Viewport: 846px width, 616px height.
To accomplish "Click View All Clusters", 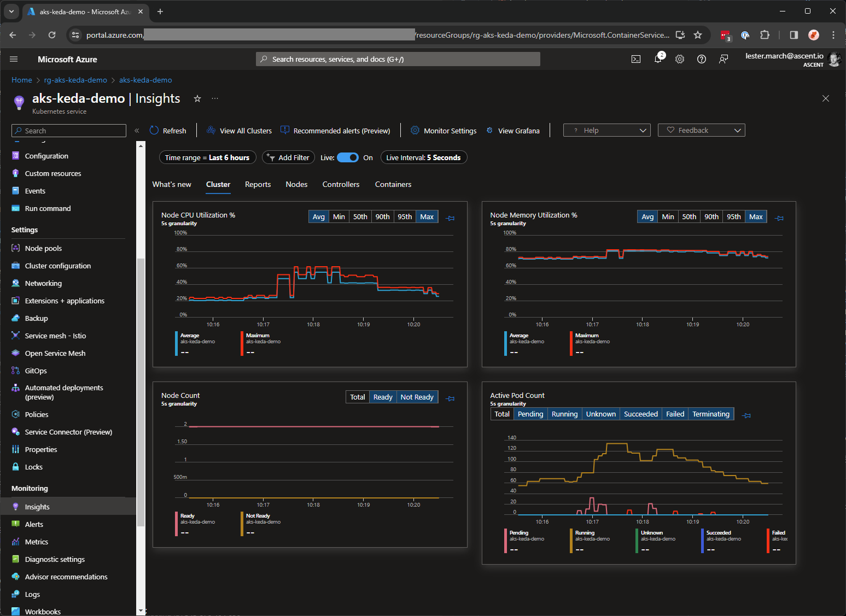I will pos(239,131).
